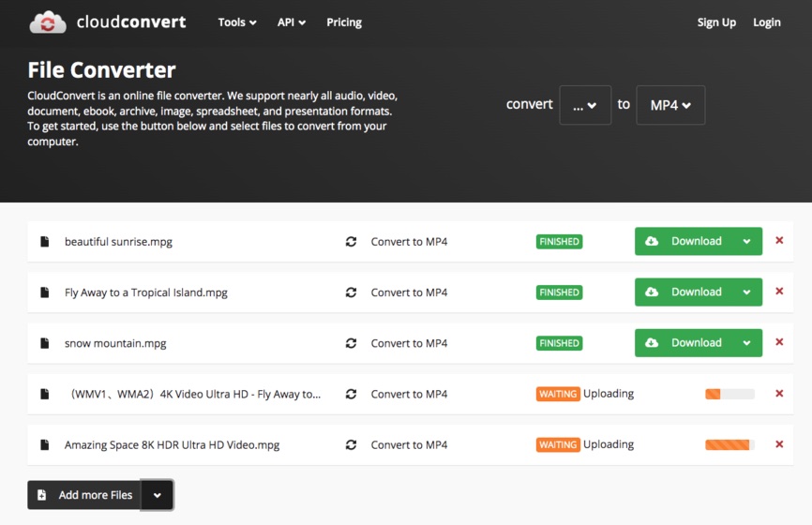
Task: Click the convert arrows icon for snow mountain.mpg
Action: pos(351,343)
